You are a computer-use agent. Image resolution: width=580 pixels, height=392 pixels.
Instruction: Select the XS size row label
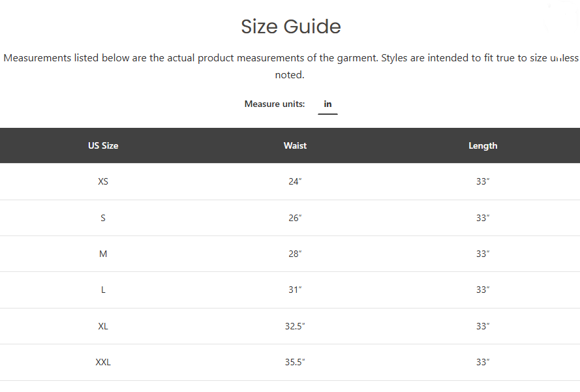(103, 181)
